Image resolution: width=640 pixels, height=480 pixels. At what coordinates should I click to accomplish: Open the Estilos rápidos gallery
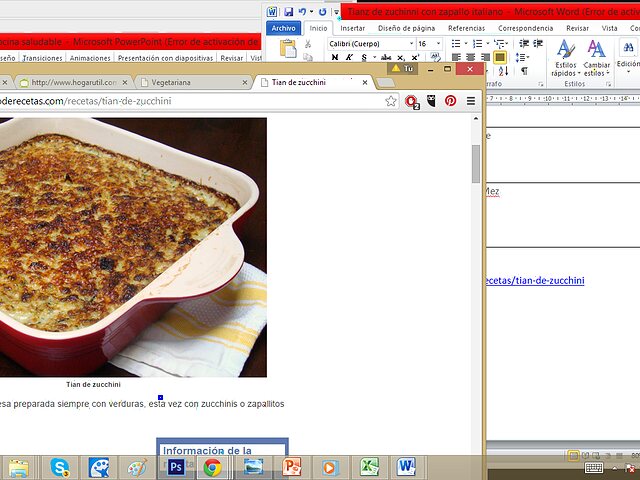(566, 58)
